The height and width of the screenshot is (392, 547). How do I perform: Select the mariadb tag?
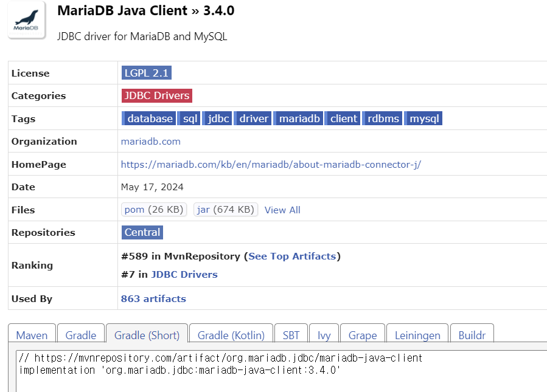pyautogui.click(x=299, y=119)
